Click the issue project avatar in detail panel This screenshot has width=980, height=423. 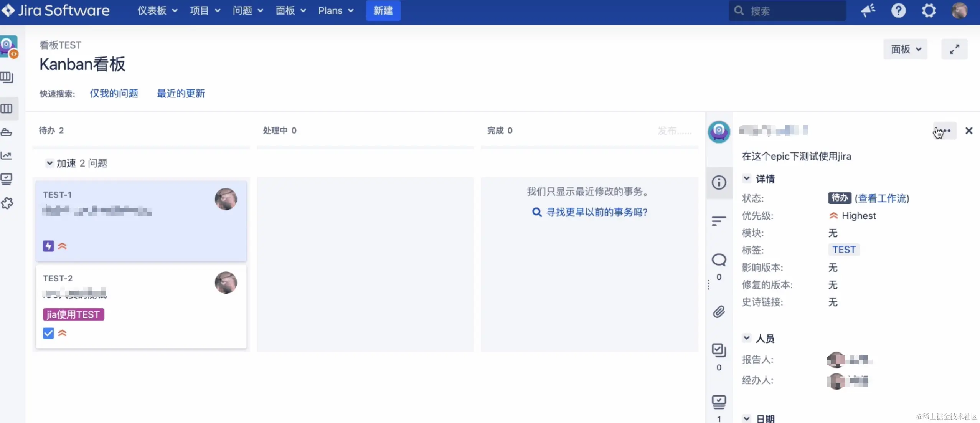pyautogui.click(x=719, y=132)
